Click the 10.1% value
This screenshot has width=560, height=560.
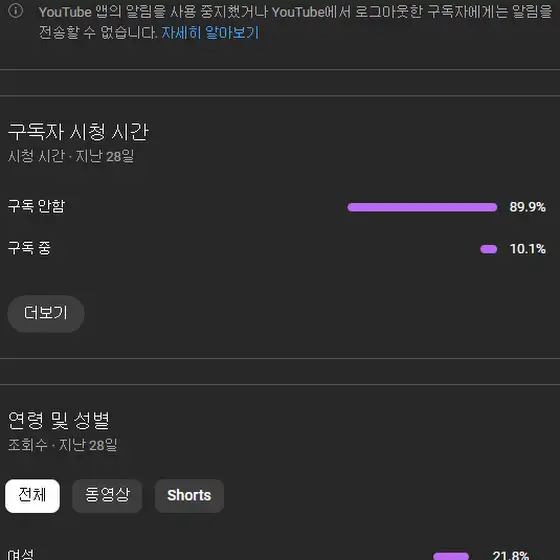point(527,249)
